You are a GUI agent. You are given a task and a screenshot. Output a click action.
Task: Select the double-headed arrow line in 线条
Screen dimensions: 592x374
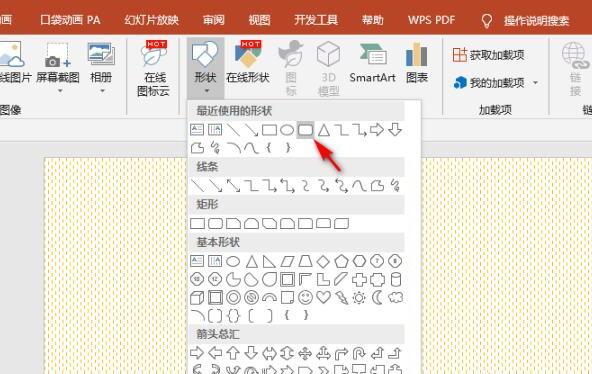(x=233, y=186)
